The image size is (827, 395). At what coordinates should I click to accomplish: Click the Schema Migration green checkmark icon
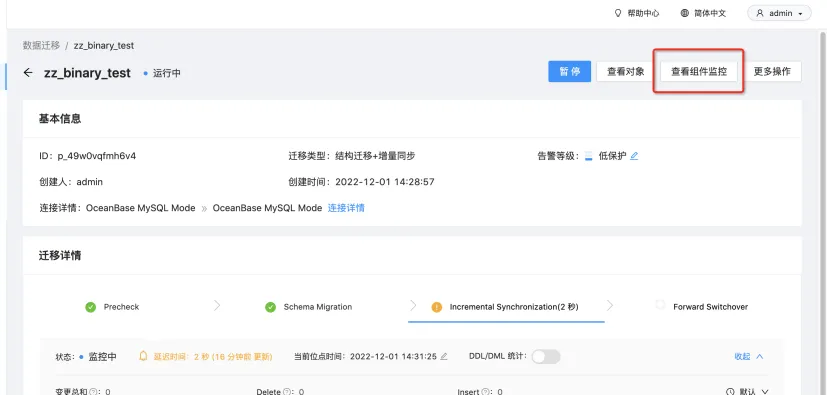tap(271, 307)
